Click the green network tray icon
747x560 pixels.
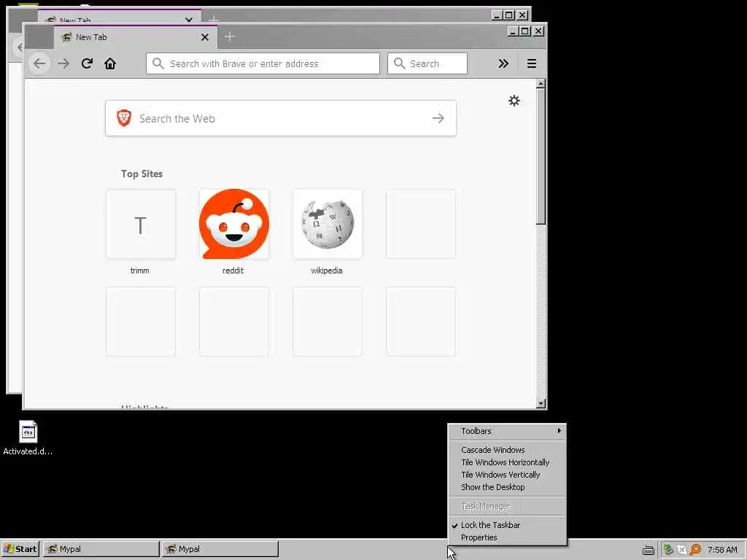(668, 550)
